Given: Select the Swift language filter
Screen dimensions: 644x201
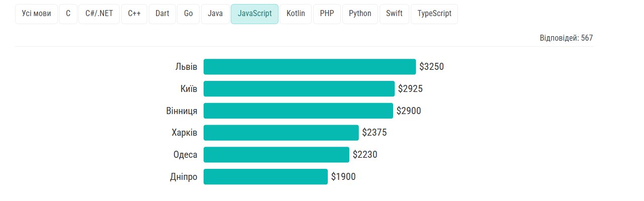Looking at the screenshot, I should click(x=394, y=14).
